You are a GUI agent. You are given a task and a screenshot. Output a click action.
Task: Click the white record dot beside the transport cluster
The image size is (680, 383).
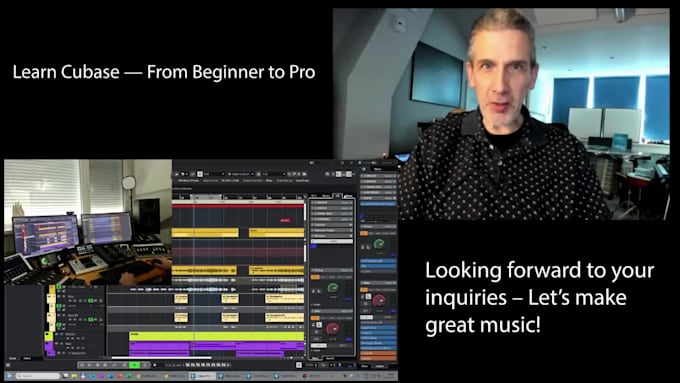tap(154, 365)
